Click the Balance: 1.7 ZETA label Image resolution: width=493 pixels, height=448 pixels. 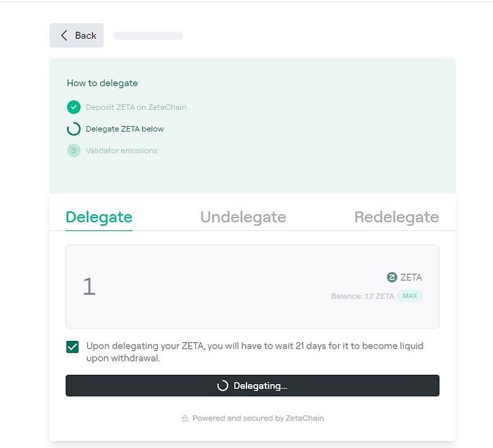pos(362,296)
